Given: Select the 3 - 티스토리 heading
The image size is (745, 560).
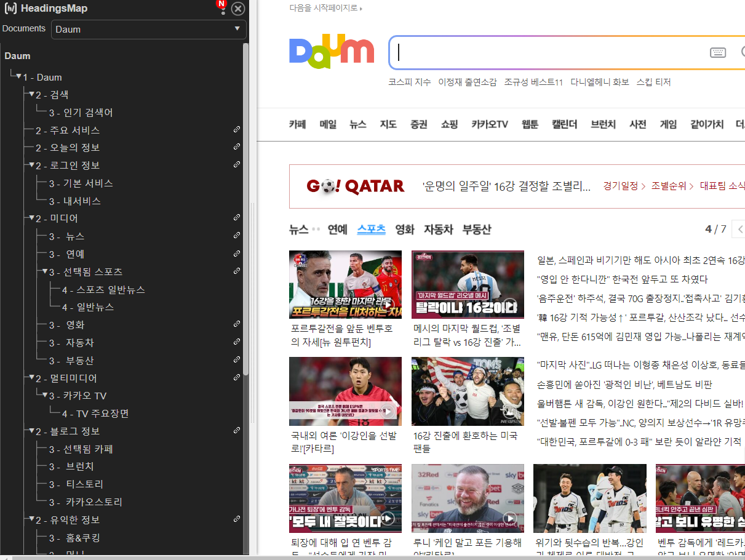Looking at the screenshot, I should tap(77, 484).
